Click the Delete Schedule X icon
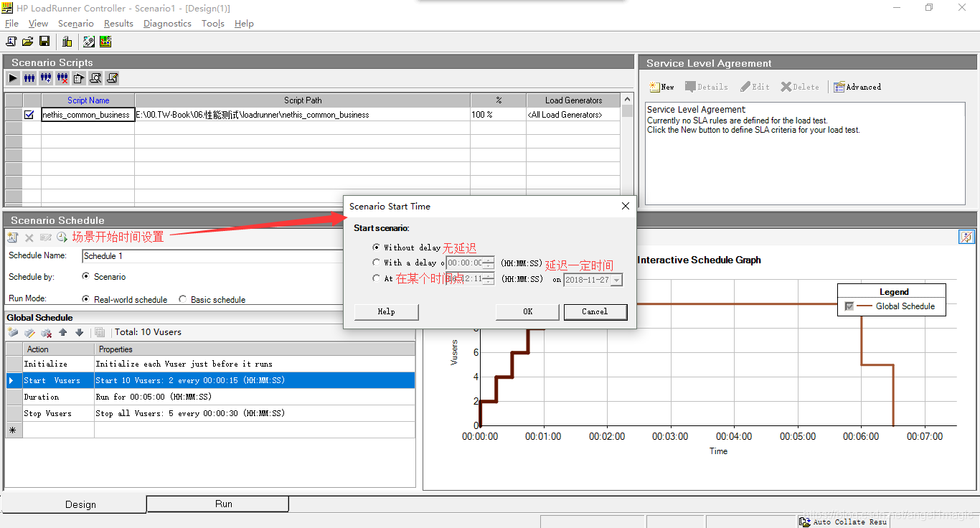The width and height of the screenshot is (980, 528). (x=29, y=237)
